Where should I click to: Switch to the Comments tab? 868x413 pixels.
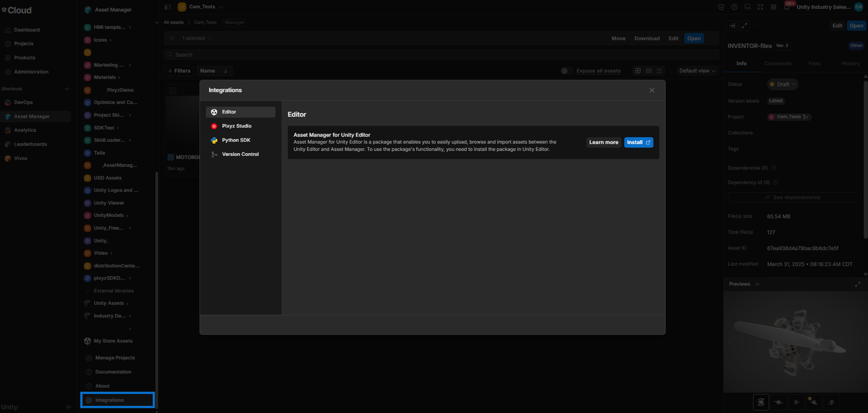point(778,63)
